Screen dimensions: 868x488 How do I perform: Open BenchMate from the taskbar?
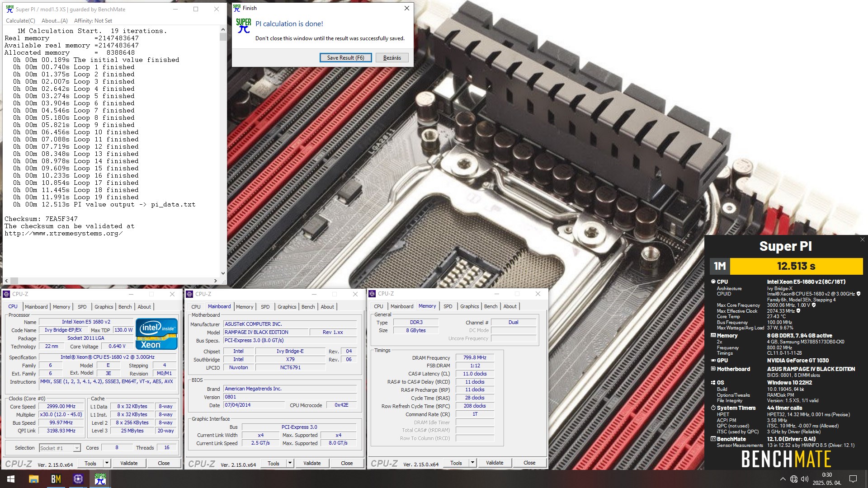click(56, 479)
